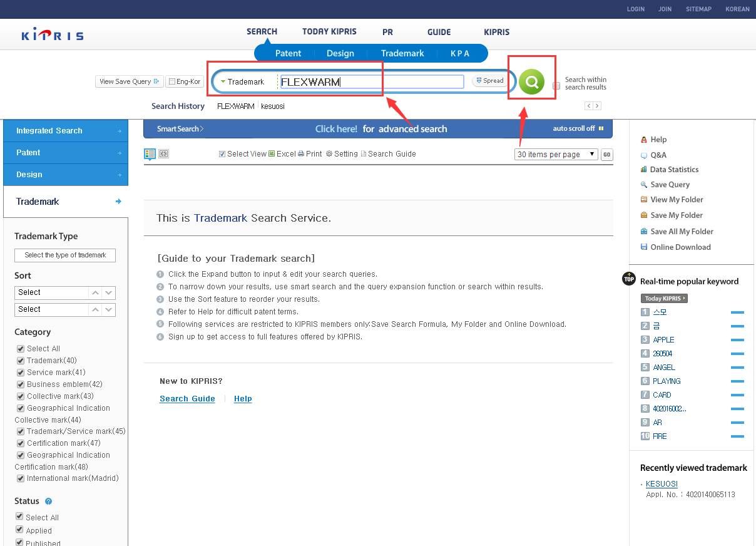Viewport: 756px width, 546px height.
Task: Print the results list
Action: (301, 154)
